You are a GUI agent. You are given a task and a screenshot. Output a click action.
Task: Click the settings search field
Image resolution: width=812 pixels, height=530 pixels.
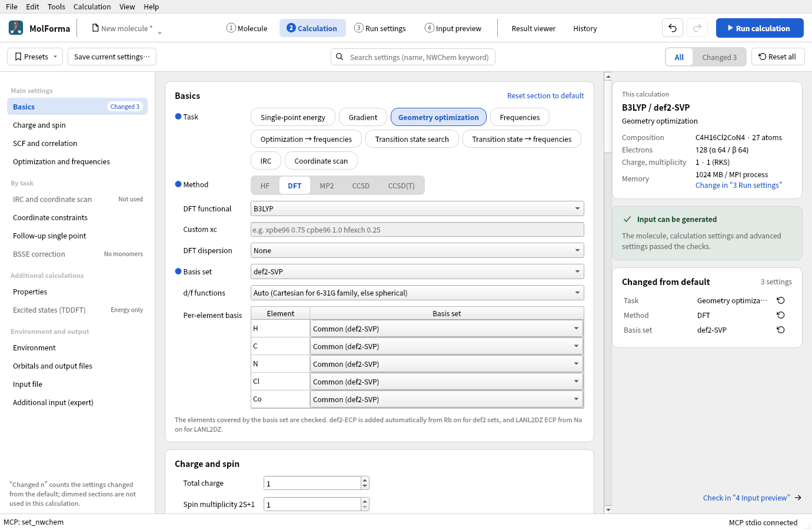click(x=413, y=57)
